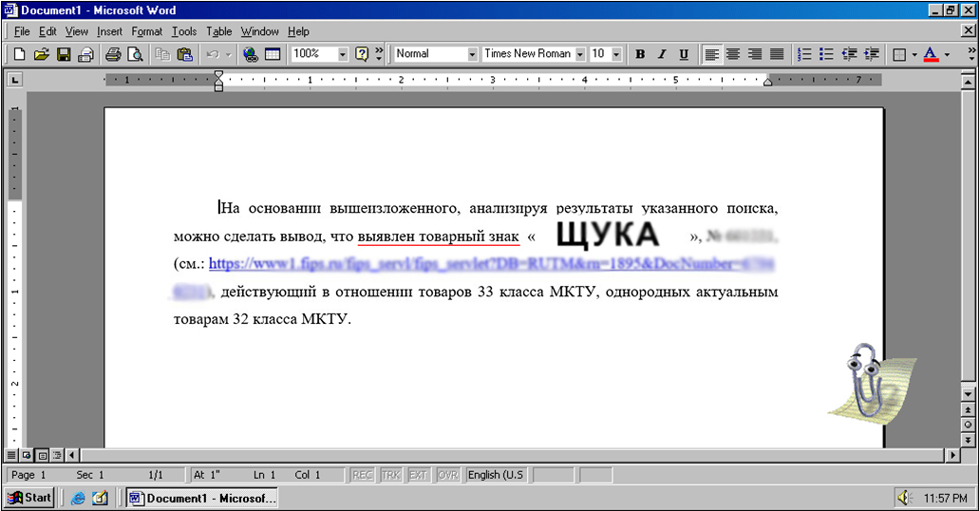Open volume control in system tray
980x511 pixels.
tap(904, 498)
